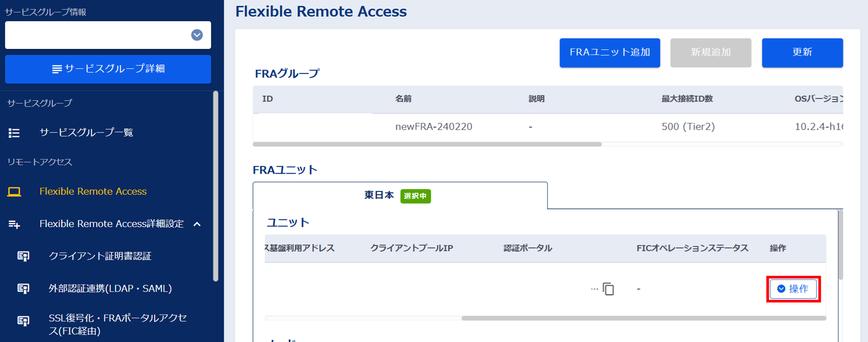Click the ユニット table horizontal scrollbar
868x342 pixels.
click(x=643, y=318)
